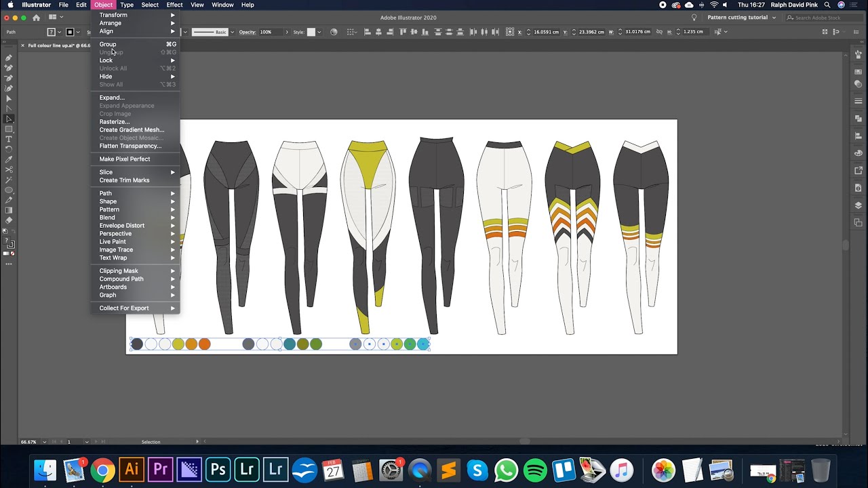Expand the Clipping Mask submenu
The height and width of the screenshot is (488, 868).
coord(136,271)
